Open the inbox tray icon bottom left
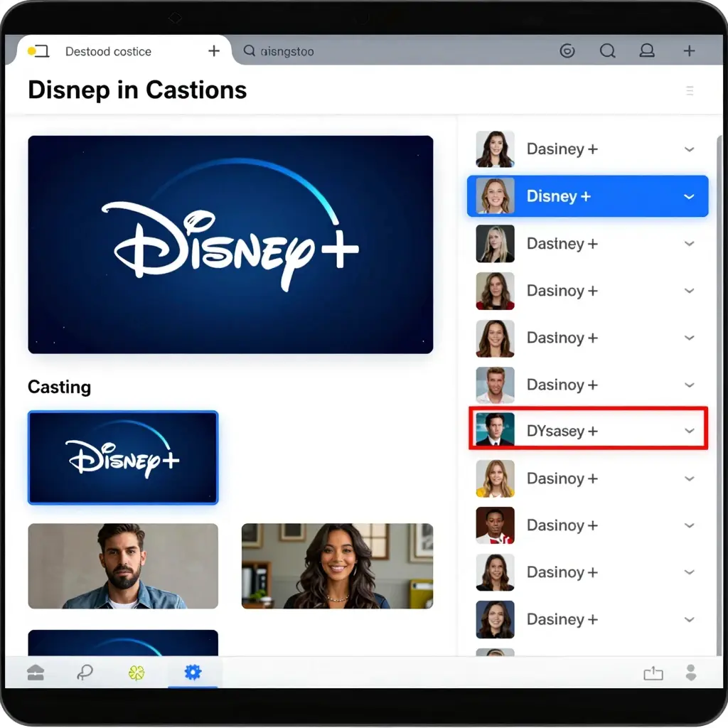This screenshot has height=728, width=728. tap(36, 673)
